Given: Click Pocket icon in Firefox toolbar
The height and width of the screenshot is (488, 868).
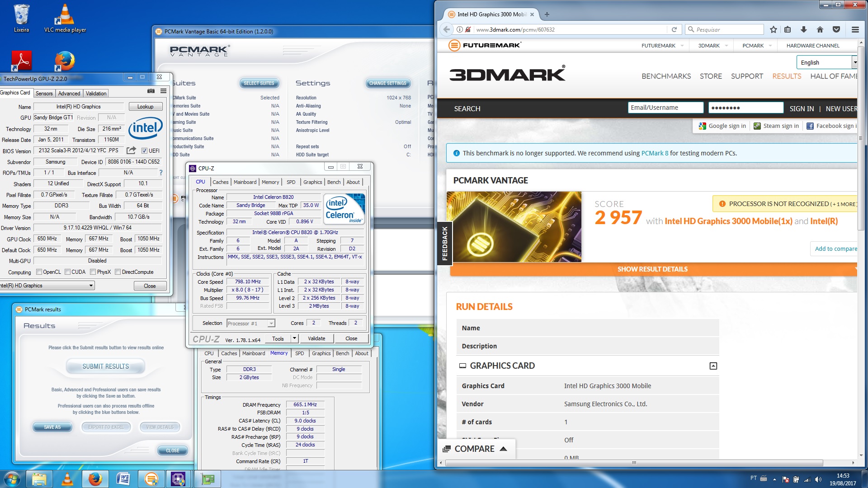Looking at the screenshot, I should tap(836, 29).
